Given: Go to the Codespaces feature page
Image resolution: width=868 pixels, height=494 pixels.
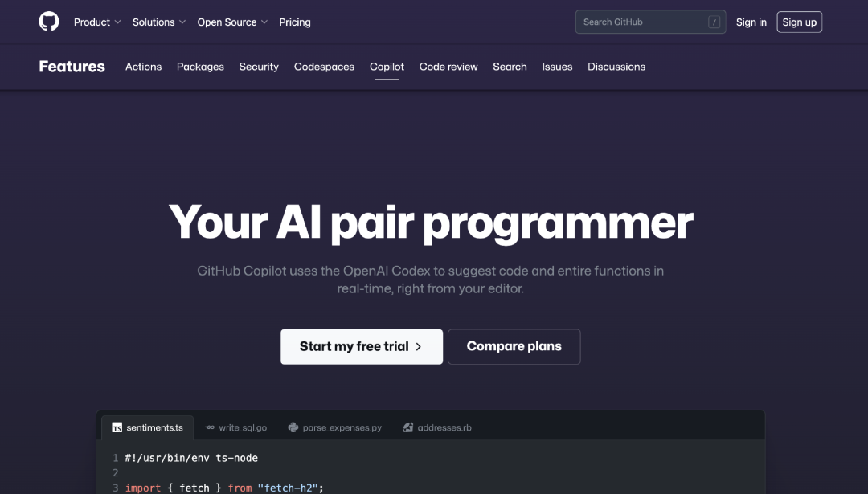Looking at the screenshot, I should point(325,67).
